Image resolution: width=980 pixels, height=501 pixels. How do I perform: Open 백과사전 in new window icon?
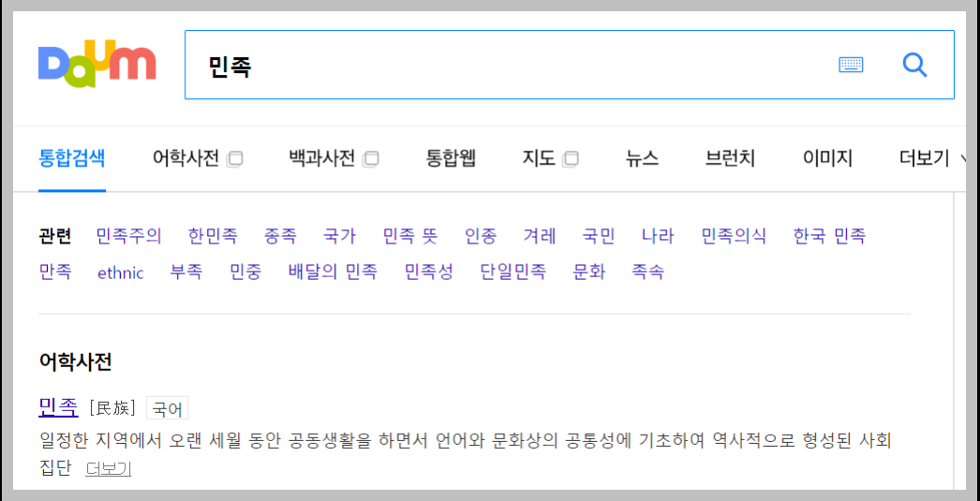tap(371, 159)
